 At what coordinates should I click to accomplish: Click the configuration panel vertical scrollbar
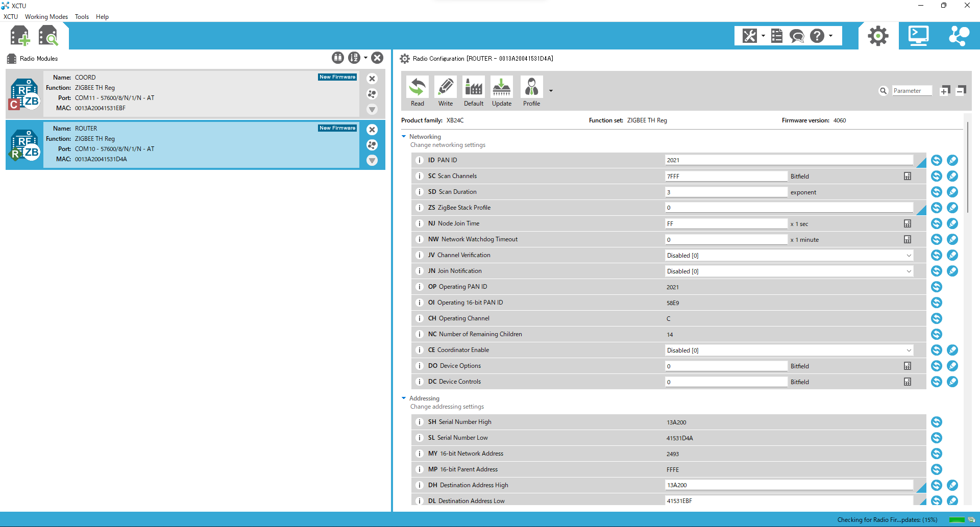pyautogui.click(x=968, y=167)
